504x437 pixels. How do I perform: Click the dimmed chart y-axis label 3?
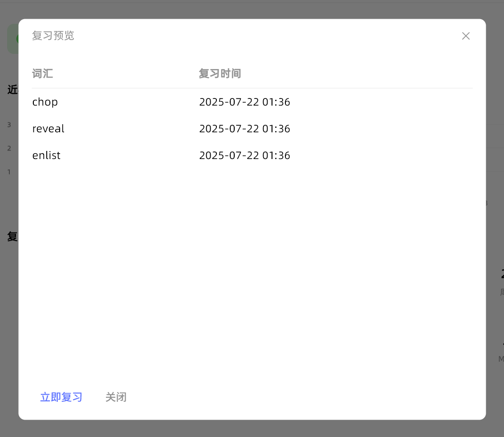point(9,125)
